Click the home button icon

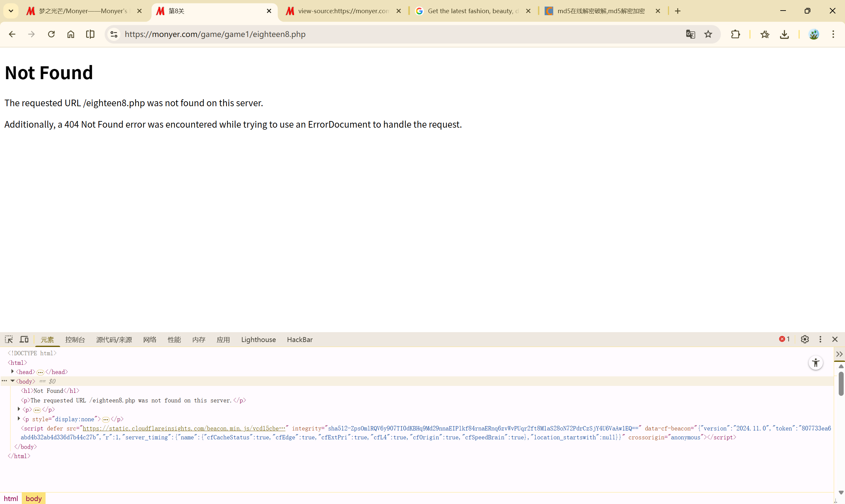pyautogui.click(x=71, y=34)
